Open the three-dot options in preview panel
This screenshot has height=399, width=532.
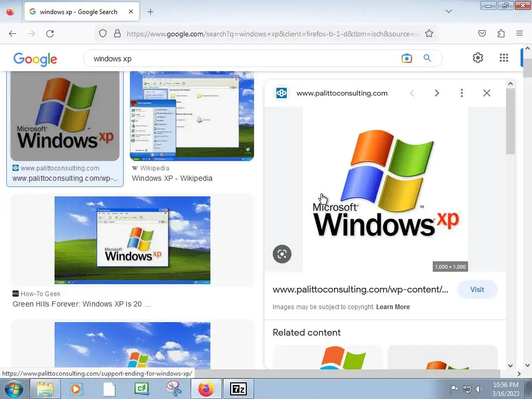pyautogui.click(x=461, y=93)
